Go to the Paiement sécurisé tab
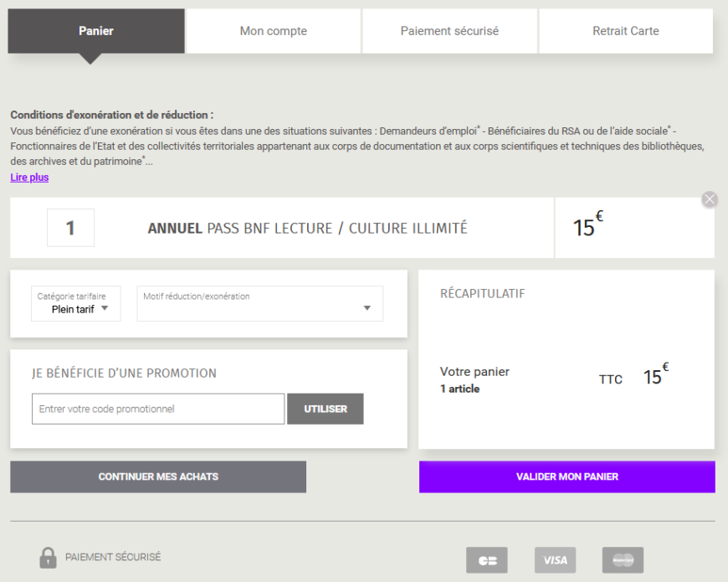 click(449, 32)
